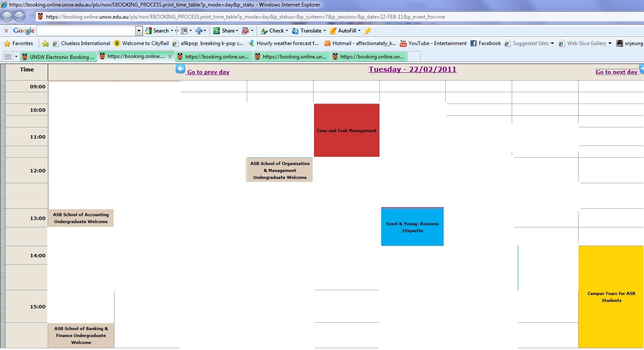The height and width of the screenshot is (350, 644).
Task: Open the Google search box history dropdown
Action: (x=139, y=30)
